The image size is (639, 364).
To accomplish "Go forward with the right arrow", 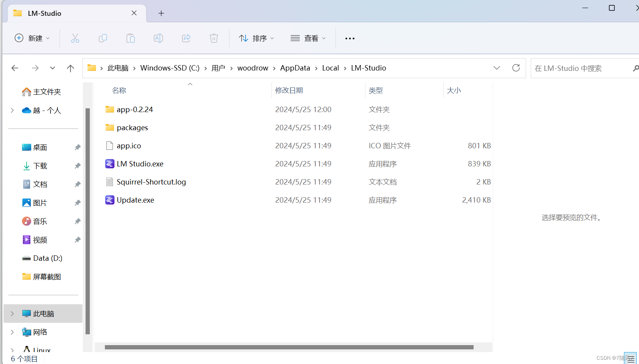I will (x=35, y=68).
